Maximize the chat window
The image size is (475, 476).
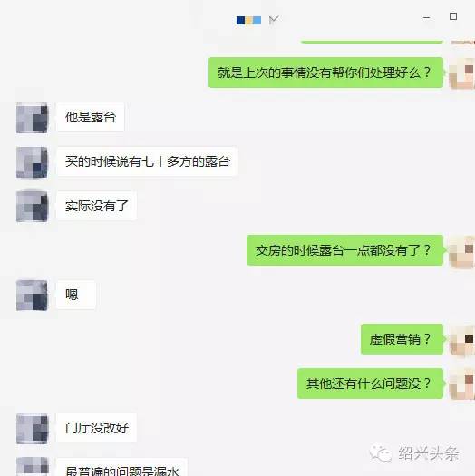[453, 16]
